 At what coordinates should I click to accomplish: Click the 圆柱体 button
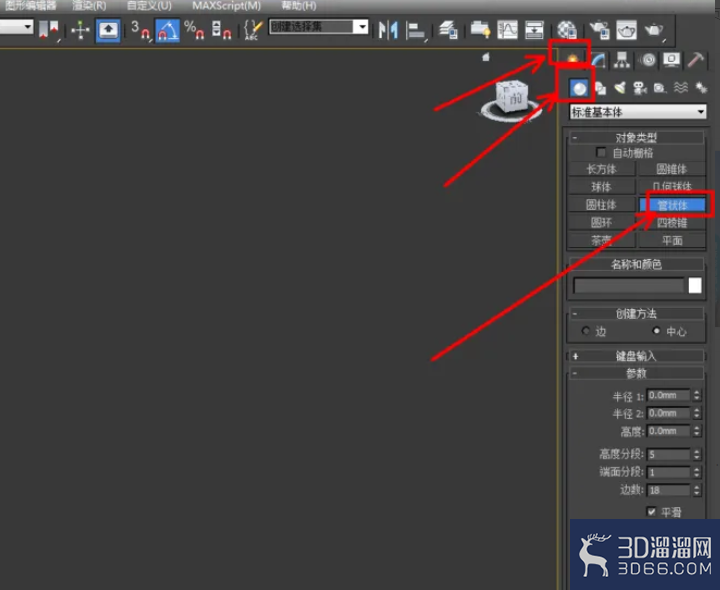point(602,205)
